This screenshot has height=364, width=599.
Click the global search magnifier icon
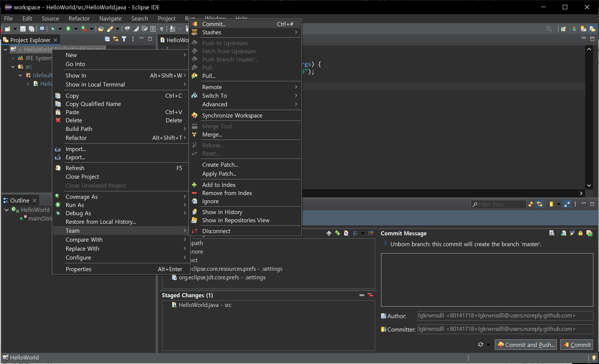coord(549,29)
